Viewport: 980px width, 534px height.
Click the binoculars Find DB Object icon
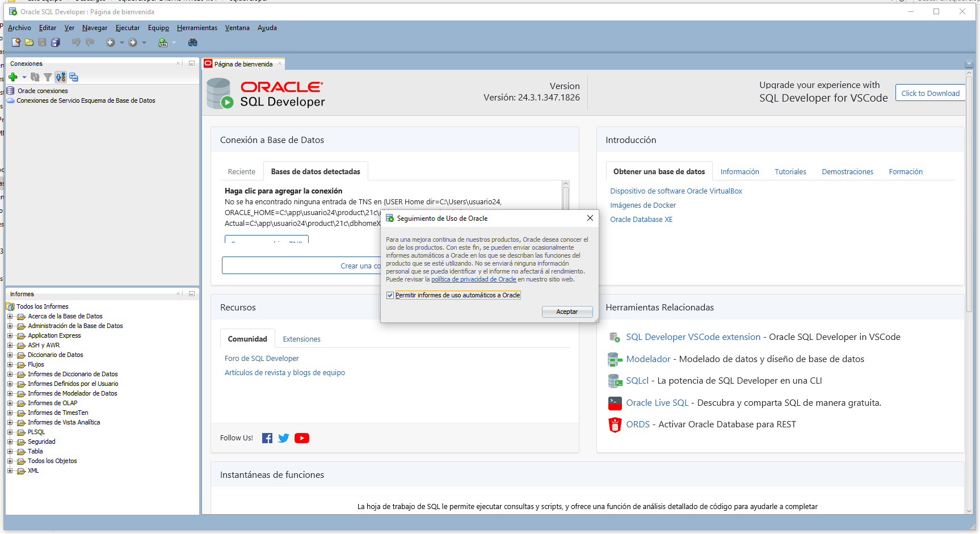(x=193, y=43)
